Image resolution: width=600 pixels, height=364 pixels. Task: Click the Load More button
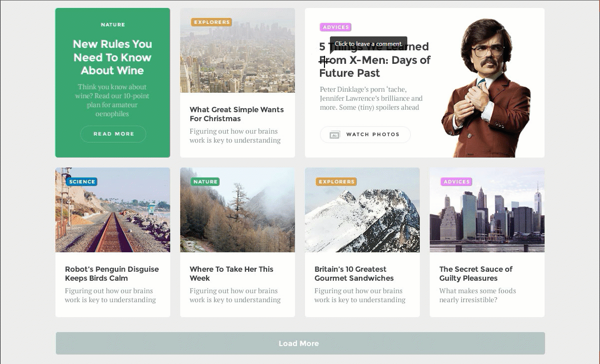[x=300, y=343]
